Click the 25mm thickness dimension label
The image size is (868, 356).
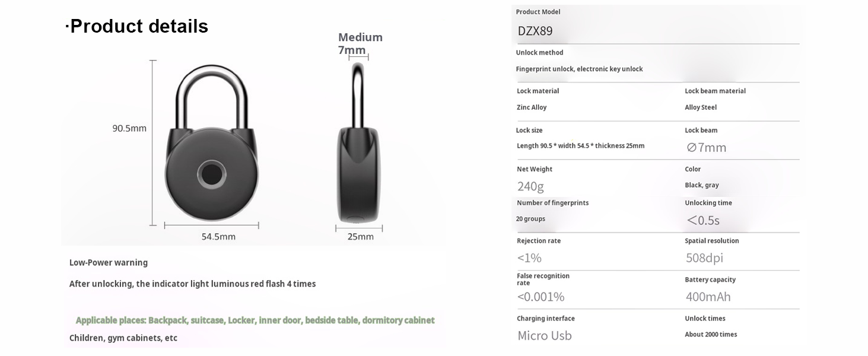point(360,237)
